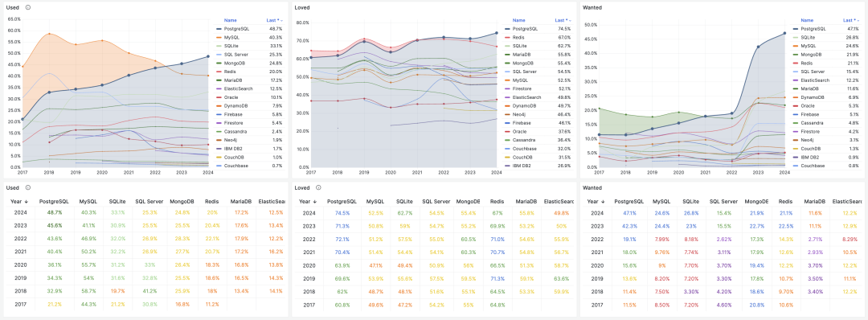Click the Year sort arrow in Loved table
The height and width of the screenshot is (320, 868).
coord(316,202)
